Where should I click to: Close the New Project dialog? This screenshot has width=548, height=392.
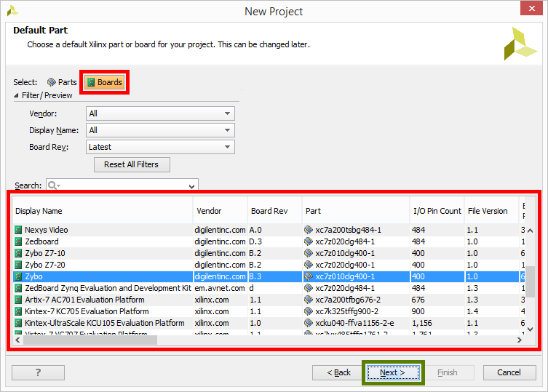531,8
